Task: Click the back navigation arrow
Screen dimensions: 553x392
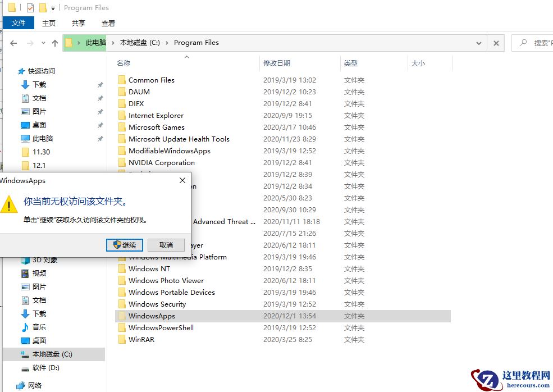Action: tap(13, 42)
